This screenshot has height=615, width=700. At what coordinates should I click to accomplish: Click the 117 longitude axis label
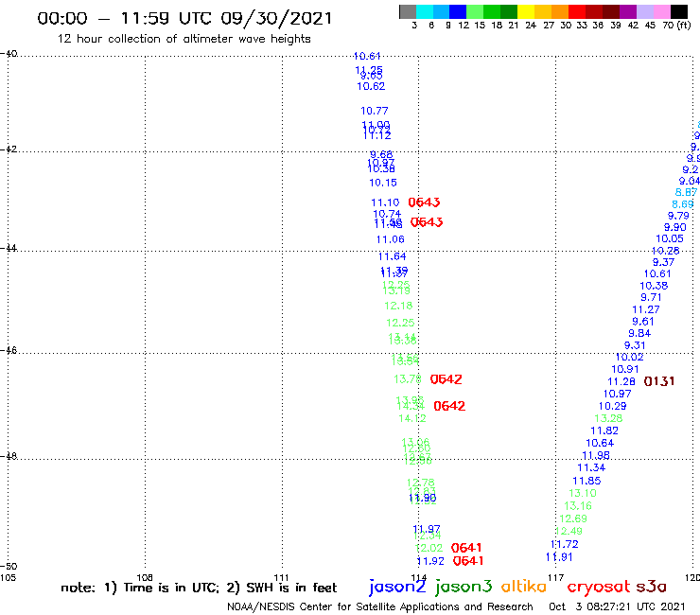555,577
